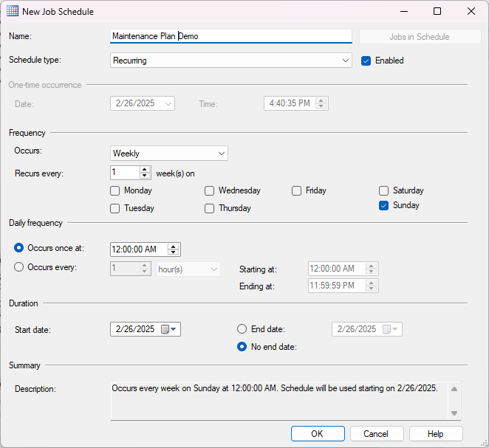Open the Occurs Weekly dropdown
489x448 pixels.
click(x=169, y=154)
